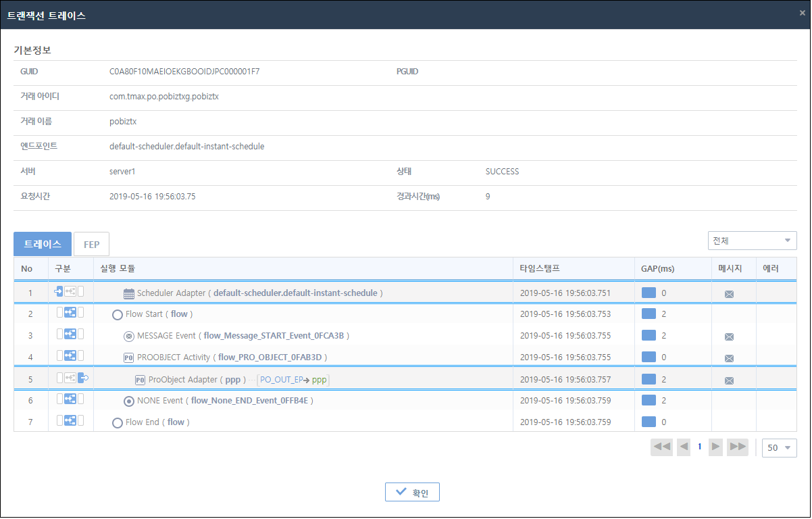The height and width of the screenshot is (519, 812).
Task: Select MESSAGE Event flow_Message_START_Event_0FCA3B row
Action: (243, 336)
